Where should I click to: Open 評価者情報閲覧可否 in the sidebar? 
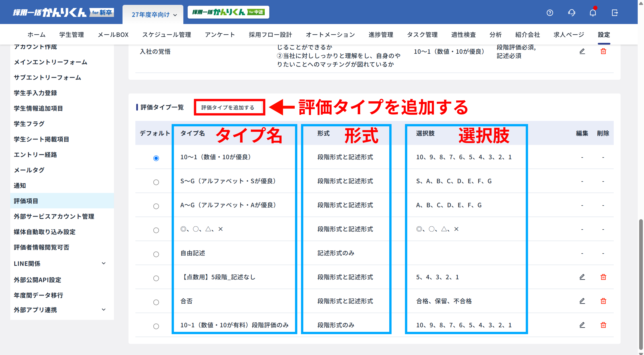(42, 247)
